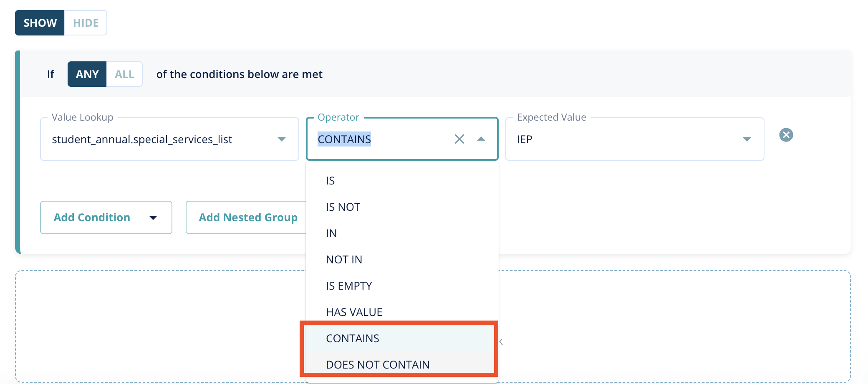Select HAS VALUE operator option
The width and height of the screenshot is (868, 384).
pyautogui.click(x=354, y=312)
